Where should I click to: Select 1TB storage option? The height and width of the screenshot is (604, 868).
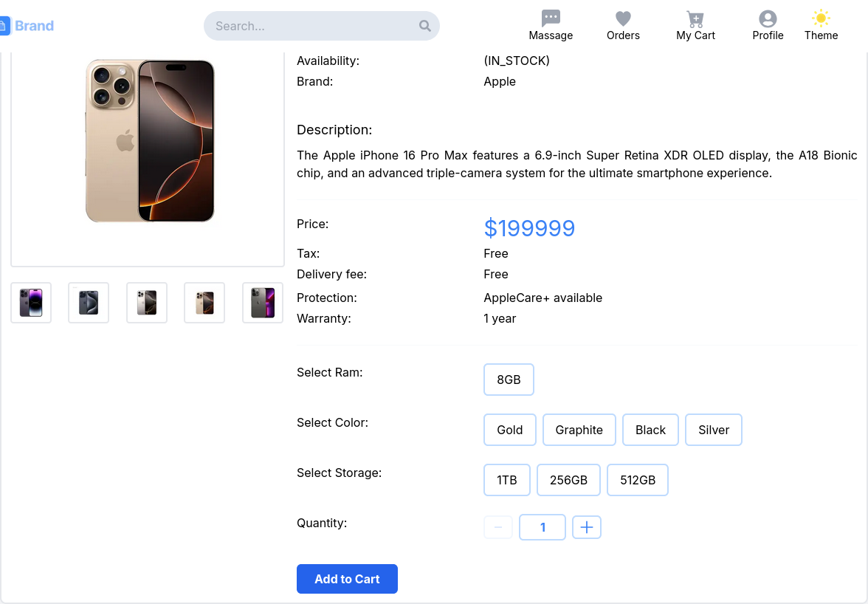[x=507, y=480]
